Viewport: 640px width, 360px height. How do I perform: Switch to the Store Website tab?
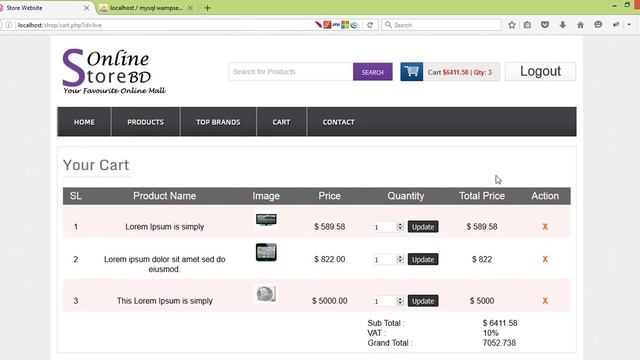pyautogui.click(x=45, y=8)
